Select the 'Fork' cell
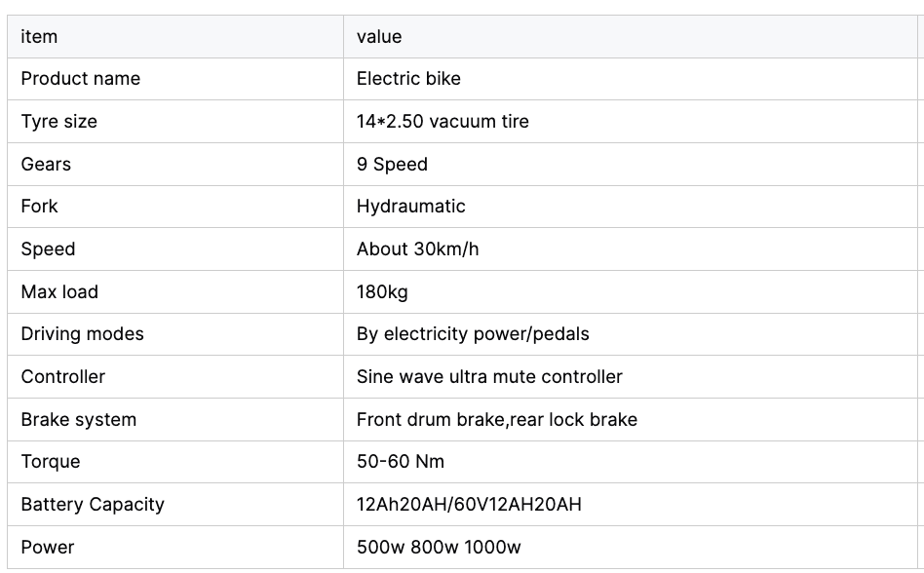 [x=175, y=207]
